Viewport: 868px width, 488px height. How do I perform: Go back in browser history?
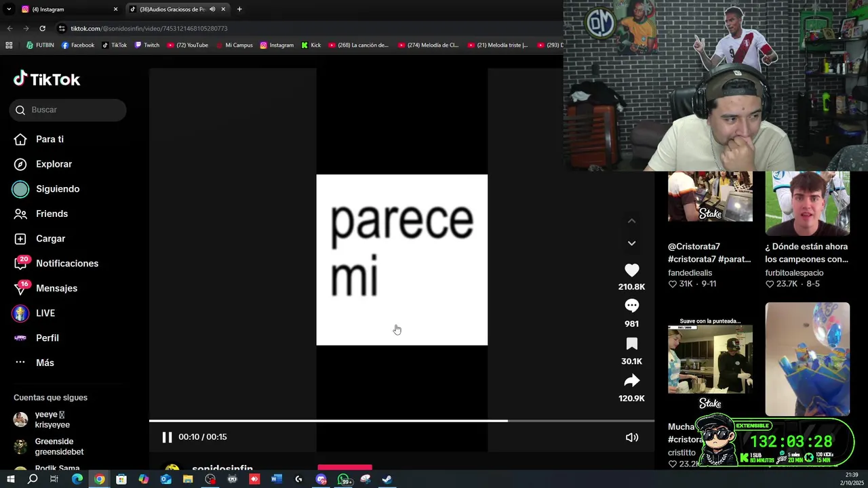[9, 28]
